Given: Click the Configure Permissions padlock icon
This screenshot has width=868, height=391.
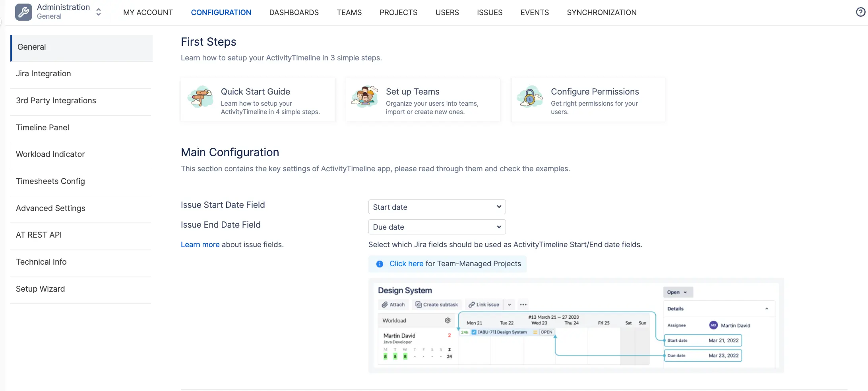Looking at the screenshot, I should (530, 97).
